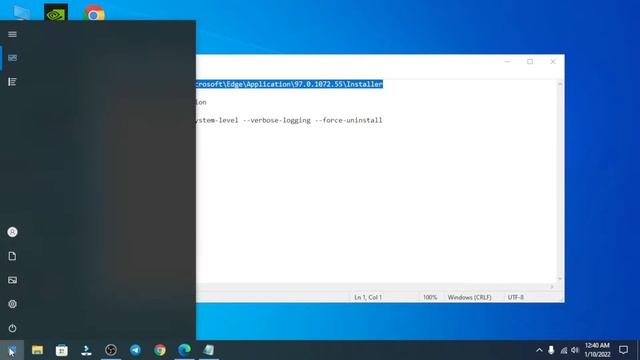Viewport: 640px width, 360px height.
Task: Show hidden system tray icons
Action: [x=539, y=350]
